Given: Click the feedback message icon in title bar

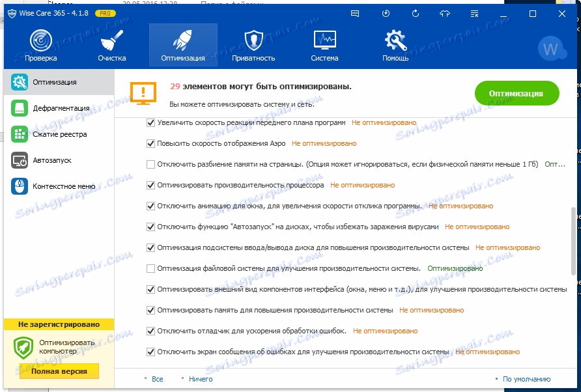Looking at the screenshot, I should 355,14.
